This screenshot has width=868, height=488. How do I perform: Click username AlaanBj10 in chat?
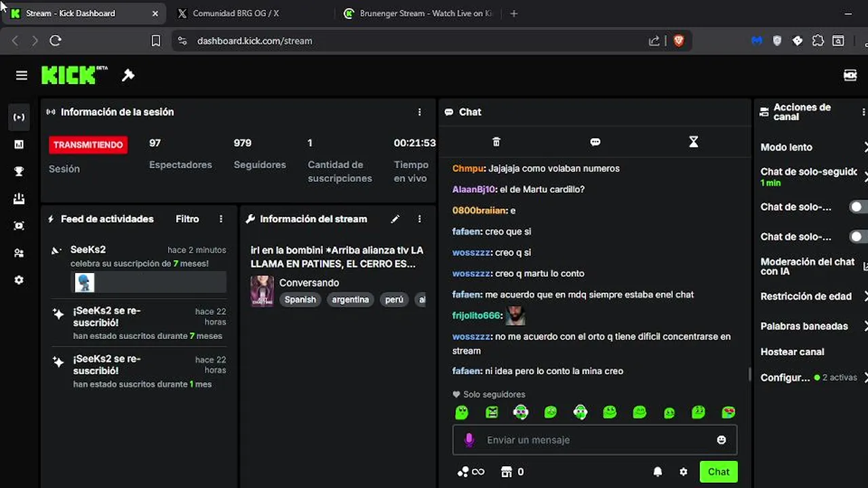tap(474, 189)
